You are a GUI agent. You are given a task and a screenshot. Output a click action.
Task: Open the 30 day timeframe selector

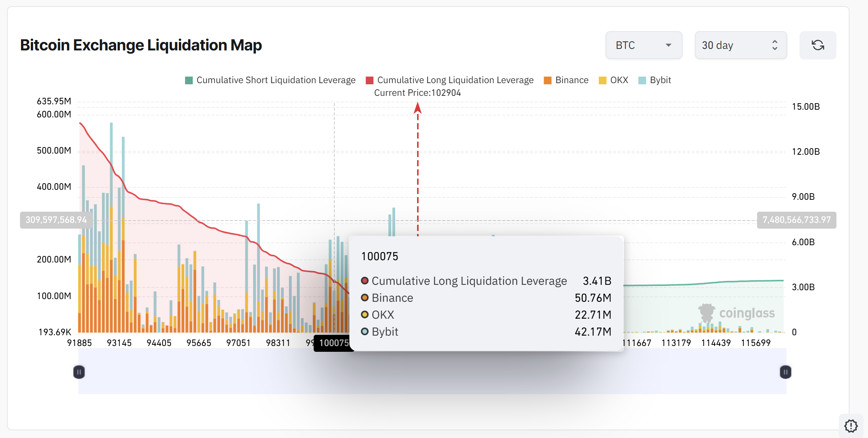[x=740, y=45]
